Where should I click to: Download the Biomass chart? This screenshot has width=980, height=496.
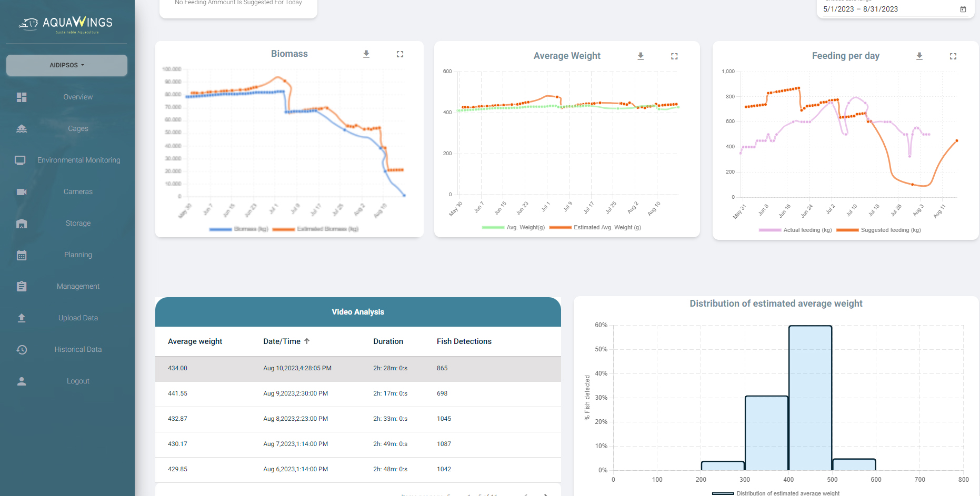(x=366, y=54)
